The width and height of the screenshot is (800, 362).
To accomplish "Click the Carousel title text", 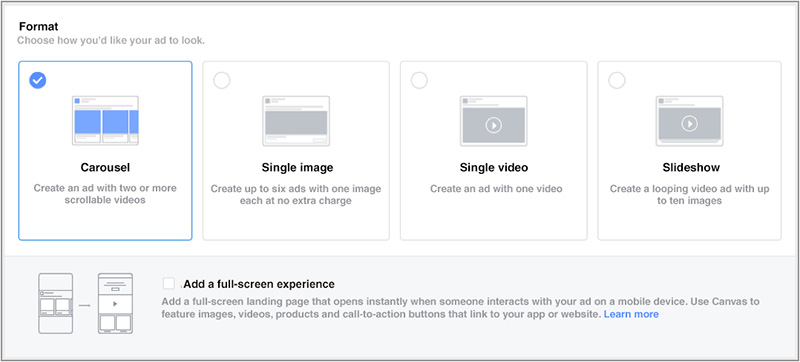I will 105,167.
